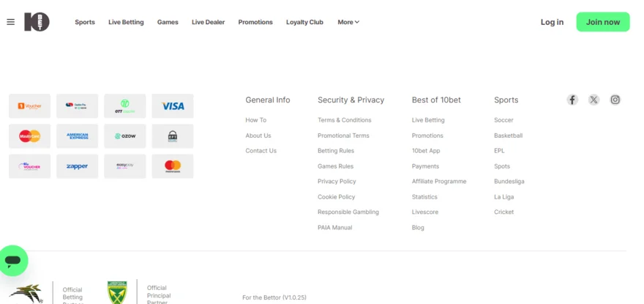Open the hamburger menu icon
644x304 pixels.
coord(11,22)
